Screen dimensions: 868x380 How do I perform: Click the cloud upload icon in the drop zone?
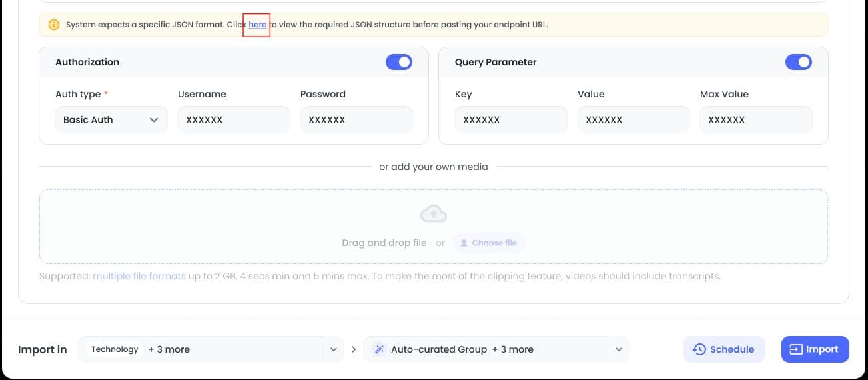pos(434,214)
